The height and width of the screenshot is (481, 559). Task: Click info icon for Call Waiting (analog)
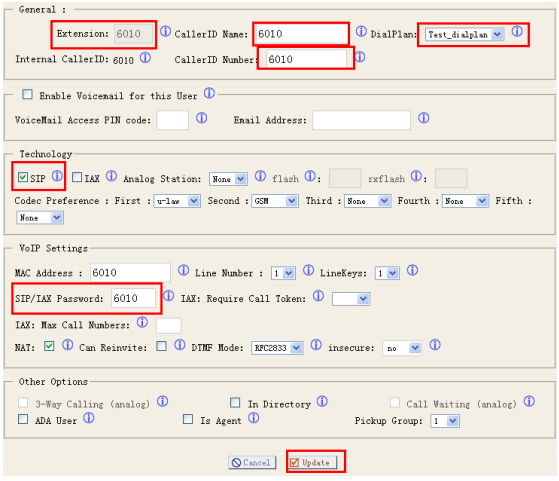pyautogui.click(x=529, y=401)
